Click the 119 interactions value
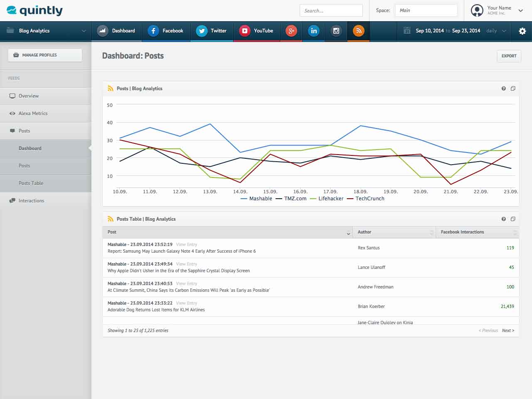The width and height of the screenshot is (532, 399). (510, 248)
